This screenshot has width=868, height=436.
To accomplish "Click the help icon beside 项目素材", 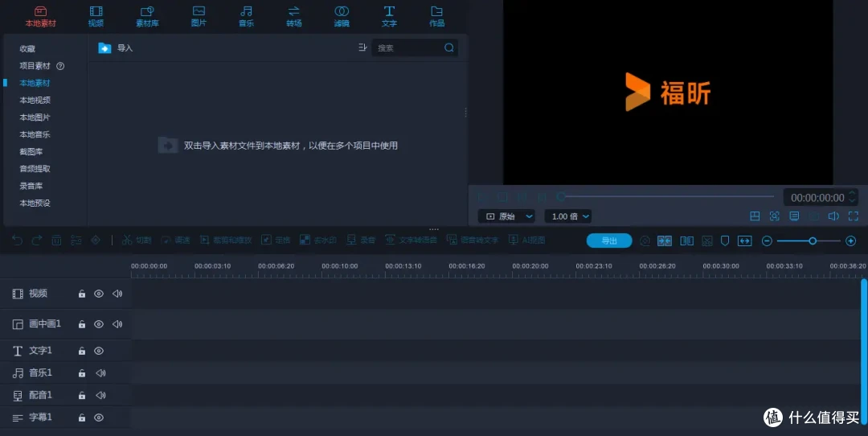I will pos(60,66).
